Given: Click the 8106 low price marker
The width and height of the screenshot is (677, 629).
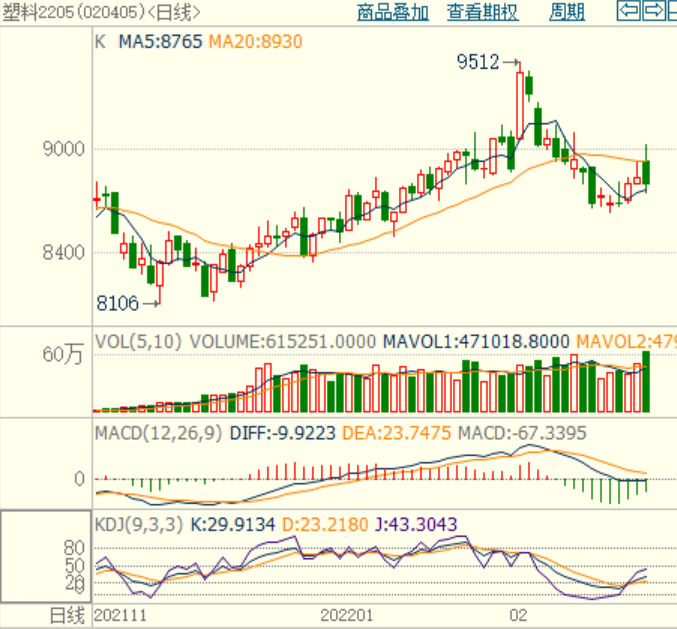Looking at the screenshot, I should click(x=118, y=301).
